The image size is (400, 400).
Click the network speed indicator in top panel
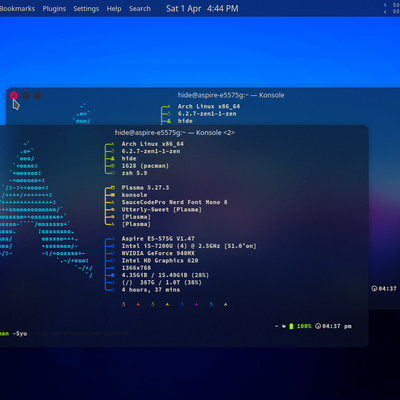(392, 8)
